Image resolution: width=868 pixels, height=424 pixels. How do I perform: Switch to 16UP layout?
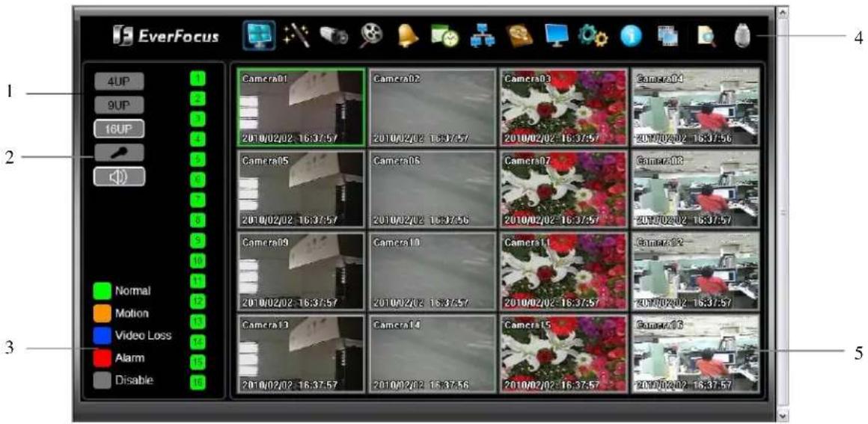click(x=118, y=129)
